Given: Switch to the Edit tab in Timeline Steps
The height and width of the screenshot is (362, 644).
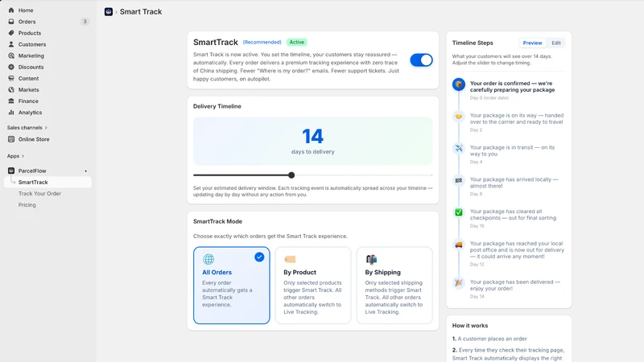Looking at the screenshot, I should click(556, 43).
